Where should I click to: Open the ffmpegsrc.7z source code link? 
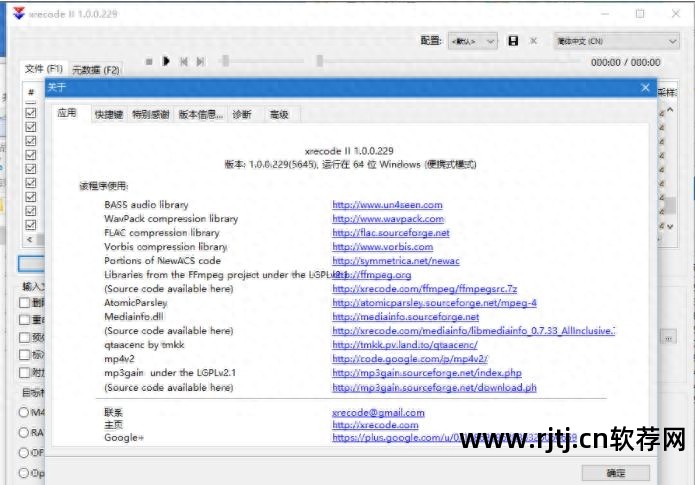pyautogui.click(x=425, y=289)
